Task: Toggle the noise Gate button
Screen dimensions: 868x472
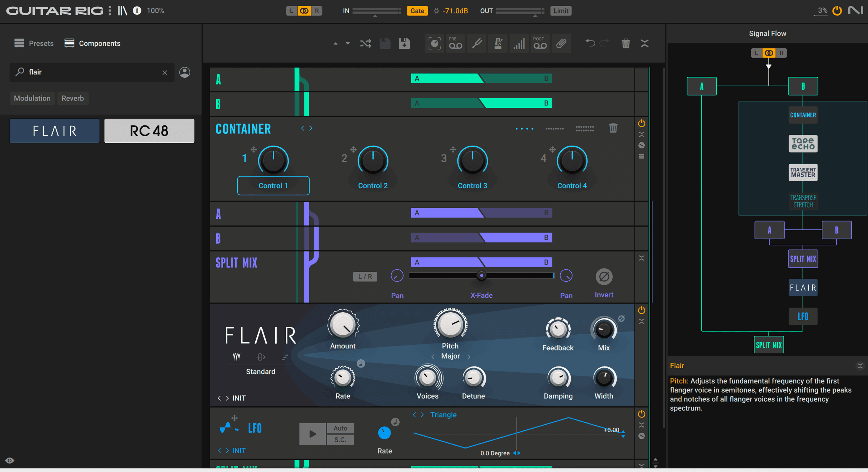Action: tap(417, 11)
